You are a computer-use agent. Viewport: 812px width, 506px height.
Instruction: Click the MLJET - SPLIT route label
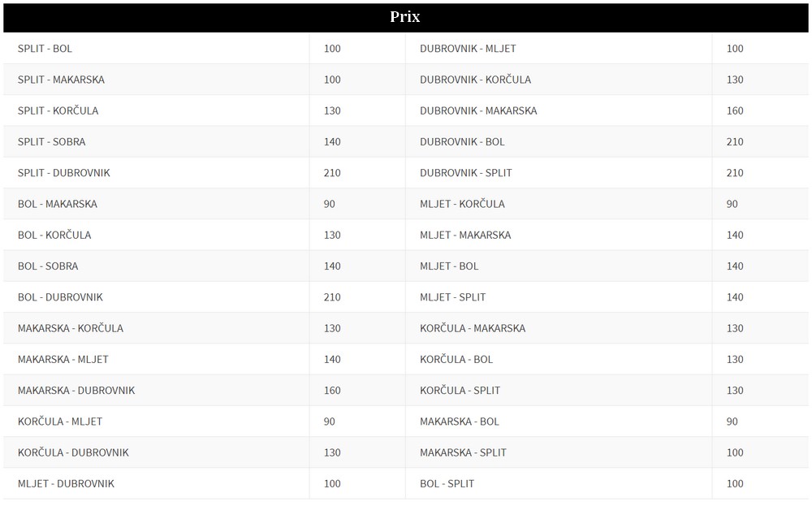click(x=452, y=297)
